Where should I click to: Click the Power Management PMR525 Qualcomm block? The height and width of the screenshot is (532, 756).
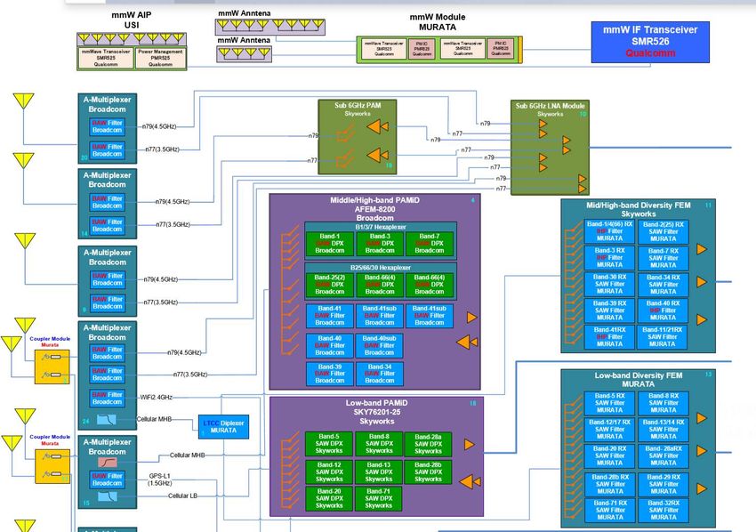(161, 58)
